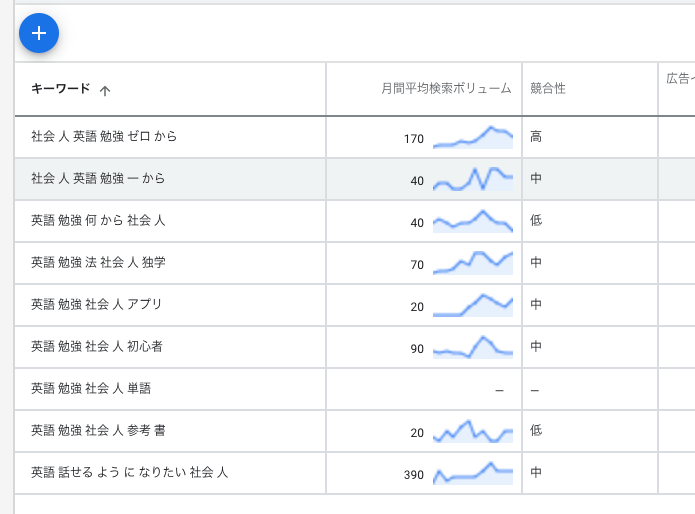The image size is (695, 514).
Task: Open trend chart for 170 volume row
Action: click(473, 137)
